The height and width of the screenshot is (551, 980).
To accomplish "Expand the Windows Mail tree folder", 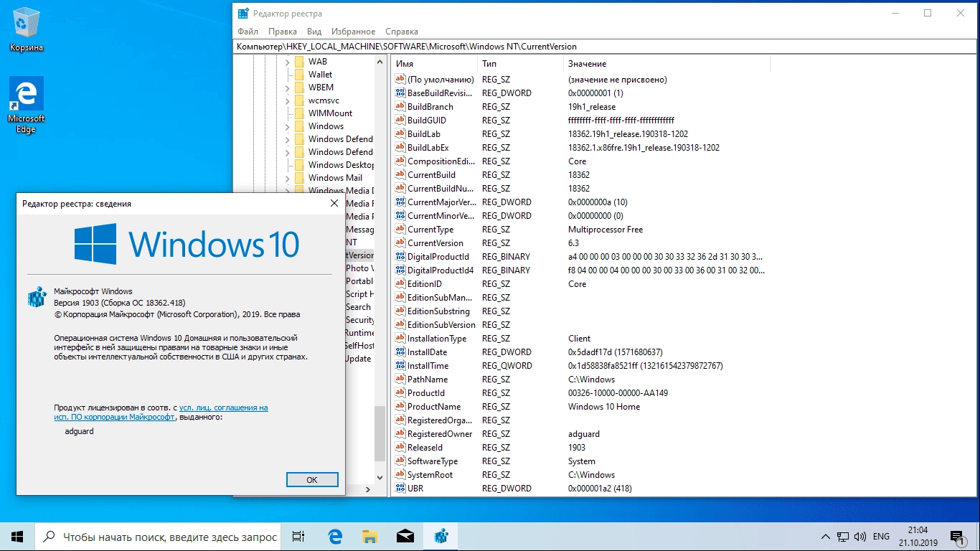I will (x=287, y=178).
